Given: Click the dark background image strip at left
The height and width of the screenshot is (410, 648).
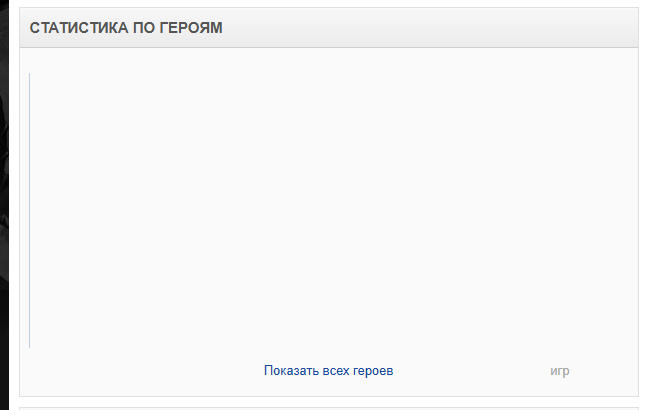Looking at the screenshot, I should pos(6,200).
